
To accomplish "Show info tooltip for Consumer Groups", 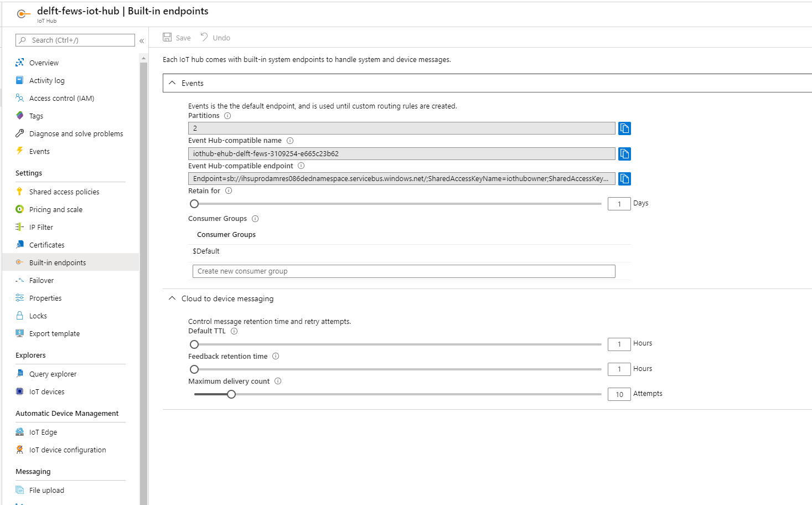I will (x=255, y=219).
